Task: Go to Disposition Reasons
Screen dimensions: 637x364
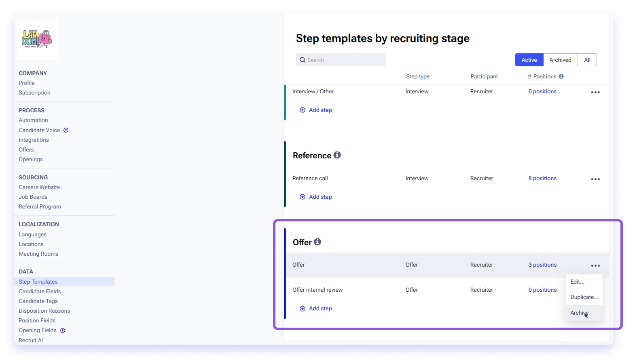Action: tap(44, 311)
